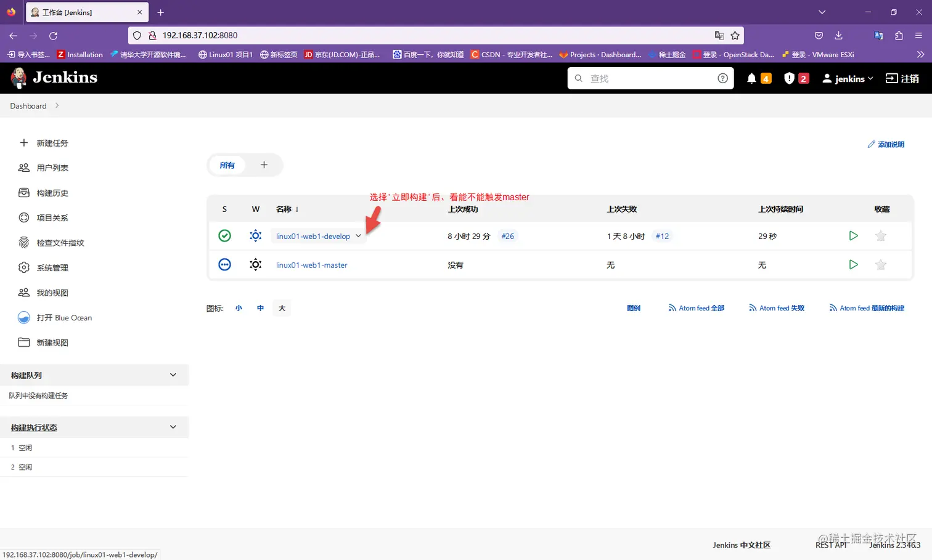
Task: Sort by 上次失败 column header
Action: 622,209
